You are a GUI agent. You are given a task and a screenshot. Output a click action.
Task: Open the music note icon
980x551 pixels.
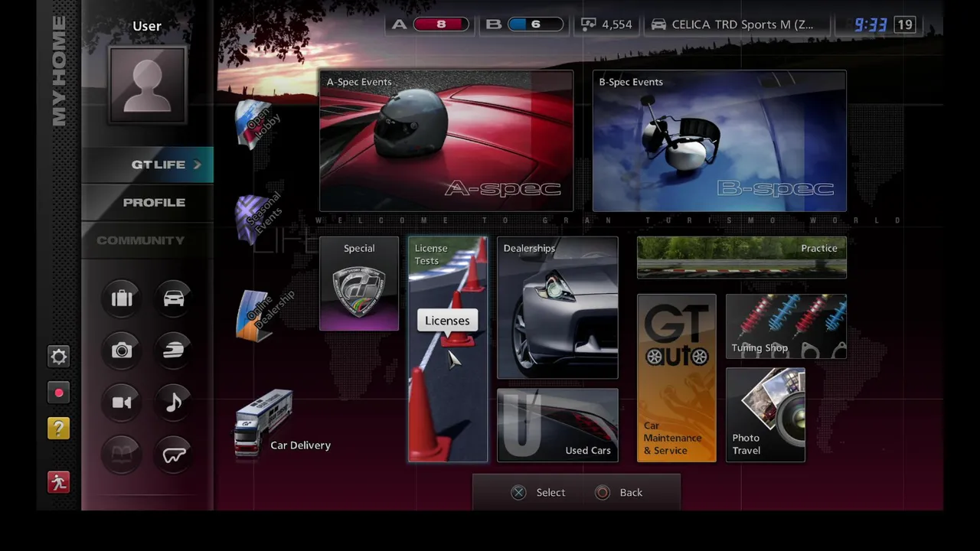click(174, 403)
